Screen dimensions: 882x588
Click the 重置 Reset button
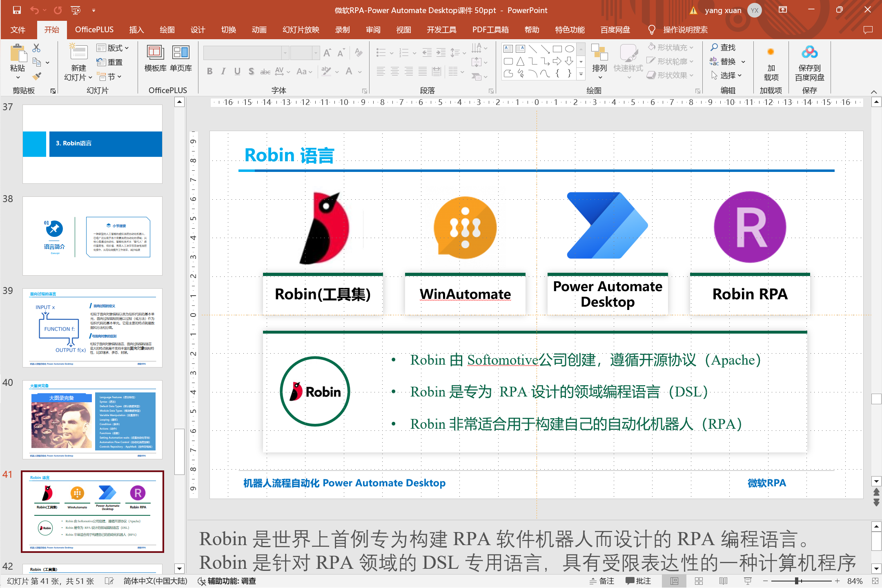coord(109,62)
